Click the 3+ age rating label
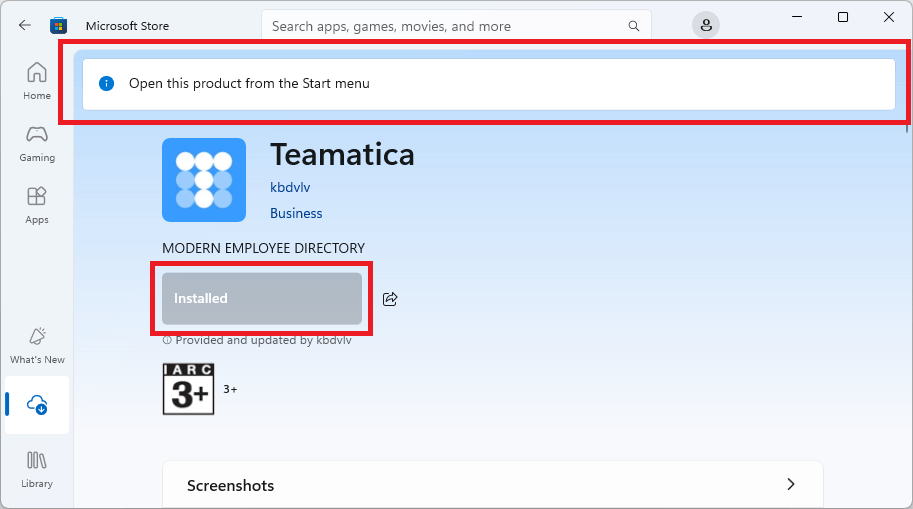The width and height of the screenshot is (913, 509). (x=231, y=389)
